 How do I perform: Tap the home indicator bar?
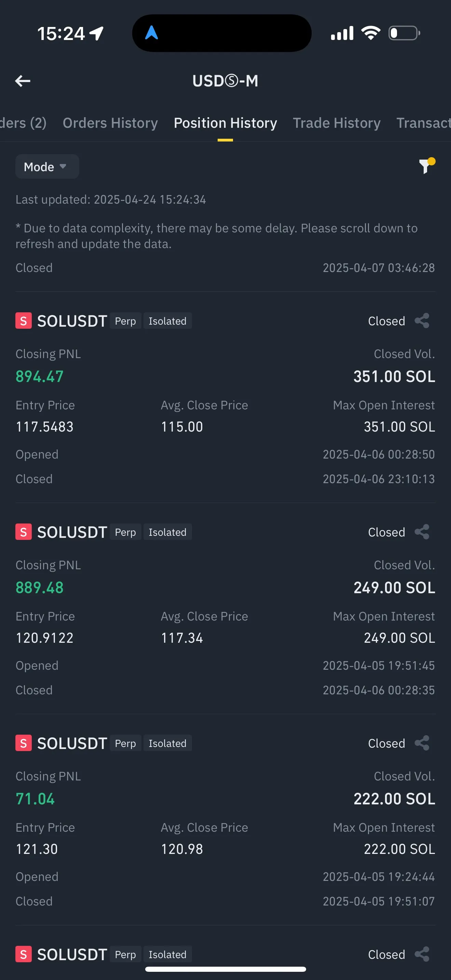point(225,969)
